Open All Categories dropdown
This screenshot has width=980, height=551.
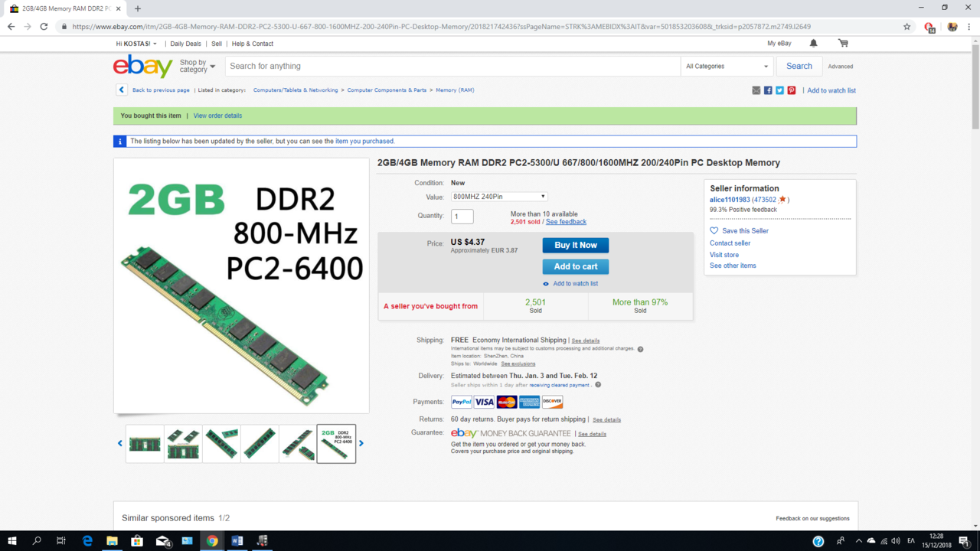point(727,66)
